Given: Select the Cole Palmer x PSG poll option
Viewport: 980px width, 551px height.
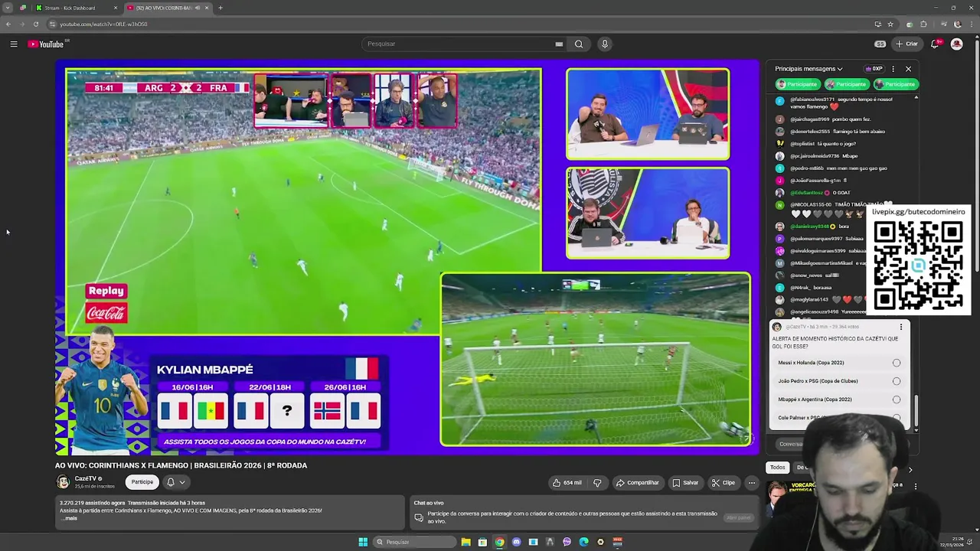Looking at the screenshot, I should pos(839,418).
